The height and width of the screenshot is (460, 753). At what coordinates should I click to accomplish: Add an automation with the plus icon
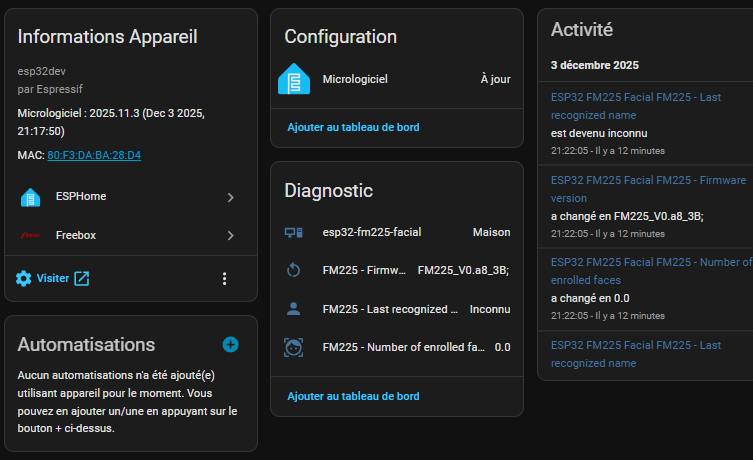pos(230,345)
